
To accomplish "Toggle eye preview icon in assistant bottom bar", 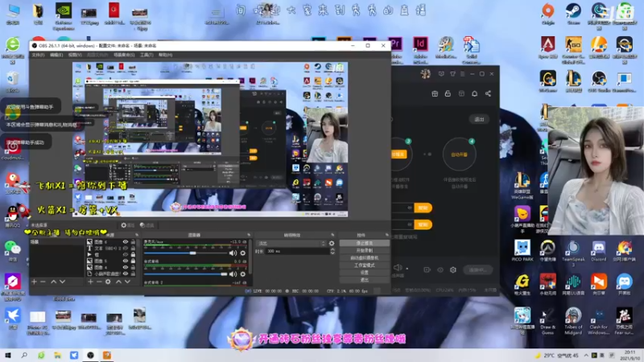I will pyautogui.click(x=440, y=269).
